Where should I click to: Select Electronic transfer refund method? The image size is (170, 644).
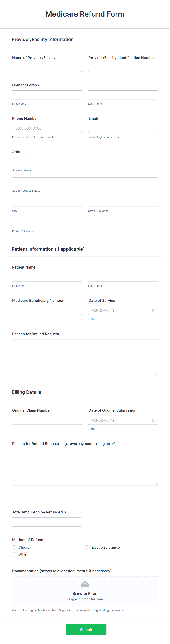coord(87,548)
